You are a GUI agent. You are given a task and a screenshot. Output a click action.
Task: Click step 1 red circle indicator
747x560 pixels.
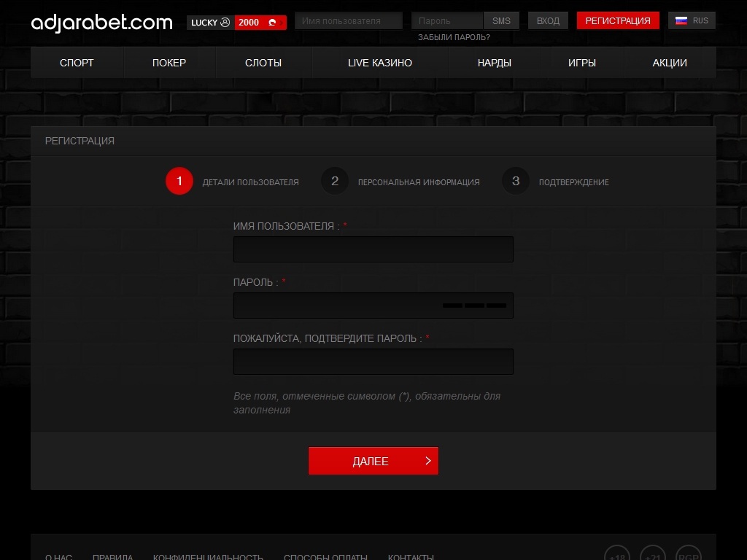pos(179,182)
